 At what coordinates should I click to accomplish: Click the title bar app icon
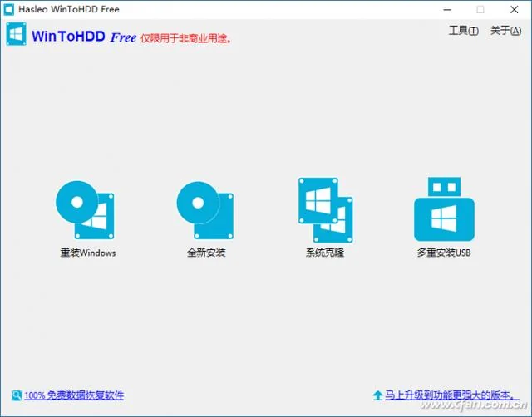[8, 9]
